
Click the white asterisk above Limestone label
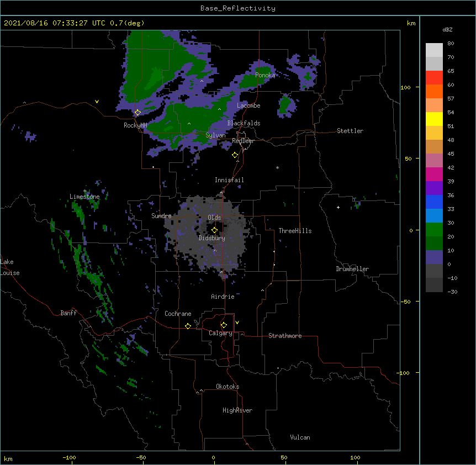(x=85, y=191)
